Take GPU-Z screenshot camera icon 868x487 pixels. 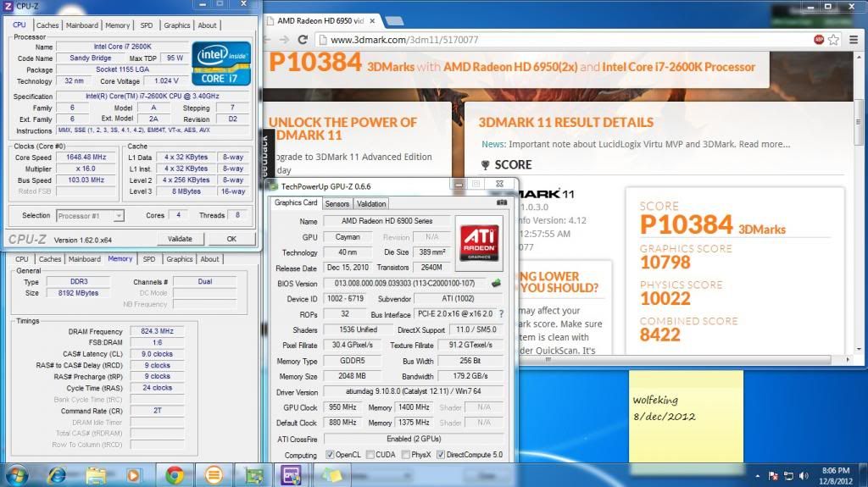click(x=502, y=202)
